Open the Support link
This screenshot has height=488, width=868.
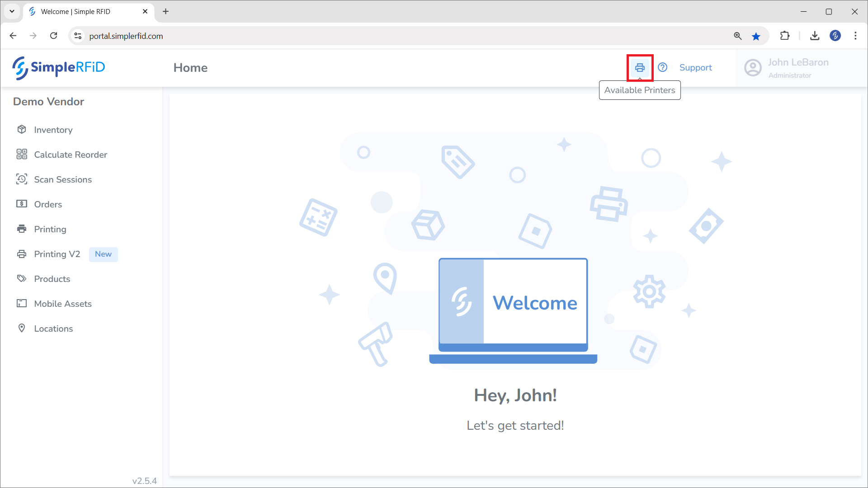(x=695, y=67)
